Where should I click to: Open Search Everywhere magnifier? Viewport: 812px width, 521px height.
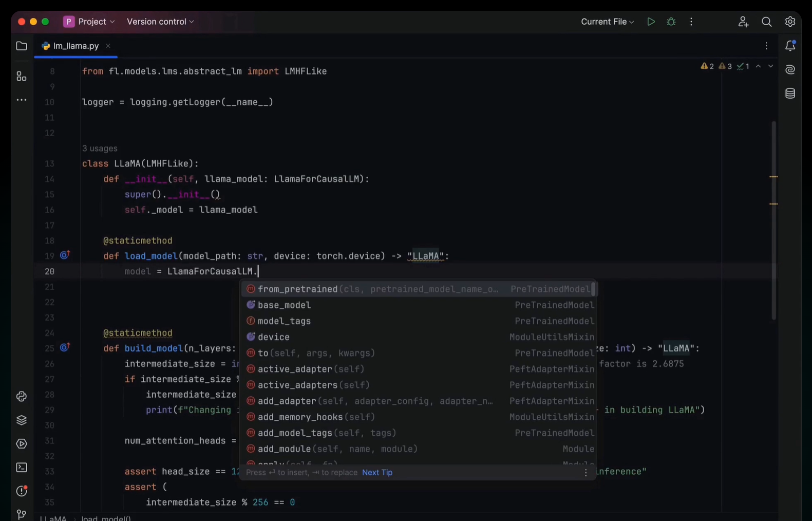coord(767,22)
